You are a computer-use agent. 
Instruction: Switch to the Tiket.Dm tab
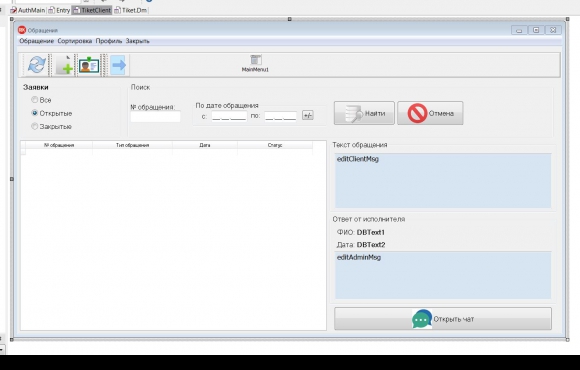point(131,10)
